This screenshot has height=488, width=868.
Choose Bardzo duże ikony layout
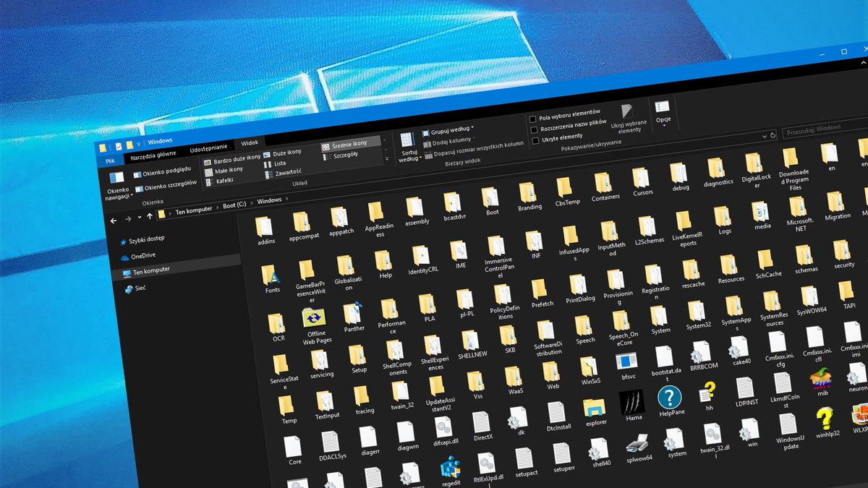pos(231,160)
